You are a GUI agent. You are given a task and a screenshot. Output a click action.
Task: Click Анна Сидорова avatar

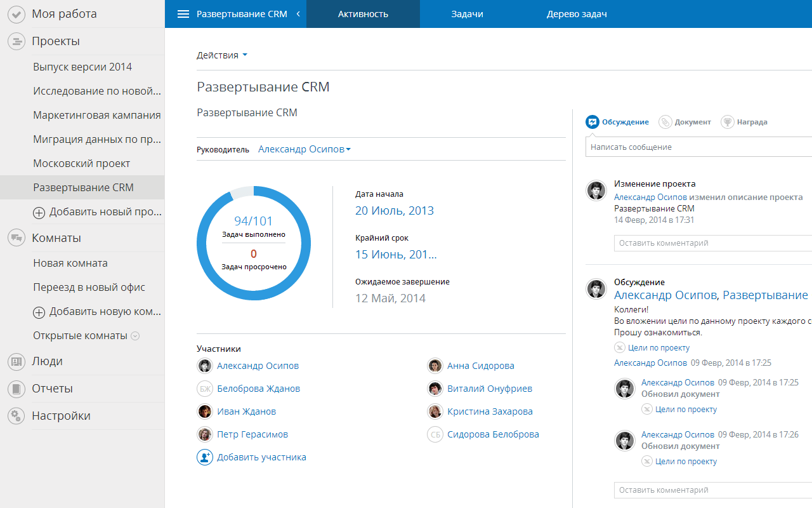435,366
